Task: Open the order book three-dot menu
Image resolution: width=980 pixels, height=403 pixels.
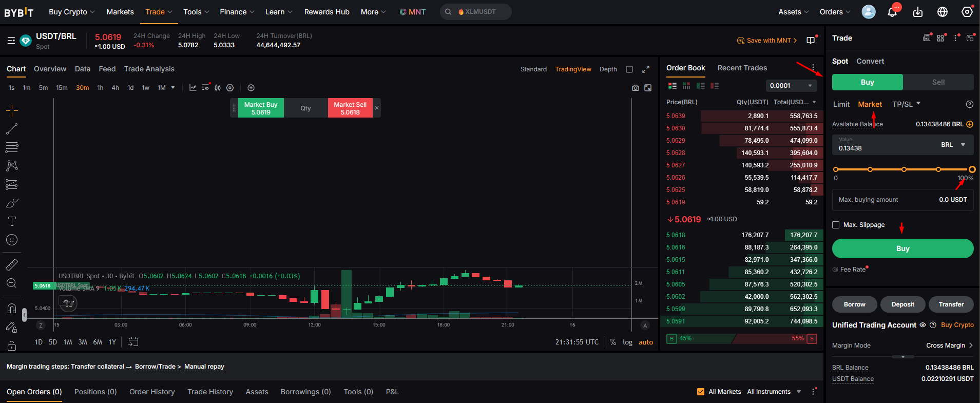Action: tap(813, 68)
